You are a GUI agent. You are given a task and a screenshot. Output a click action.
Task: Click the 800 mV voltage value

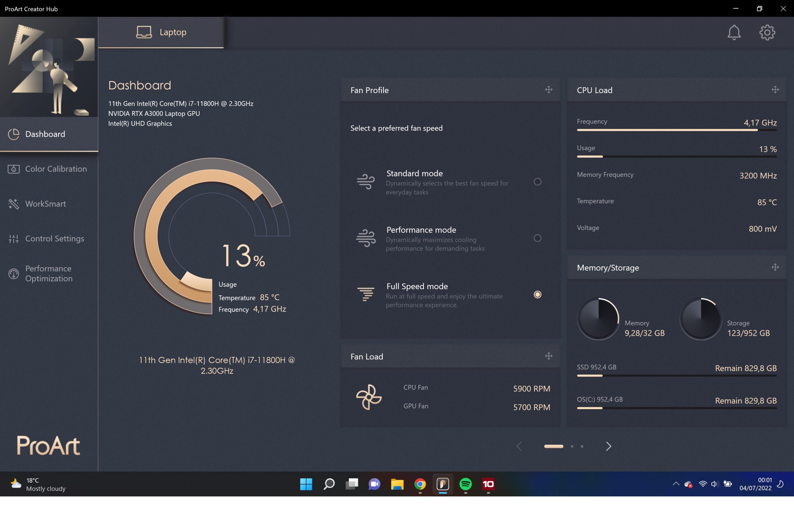762,229
